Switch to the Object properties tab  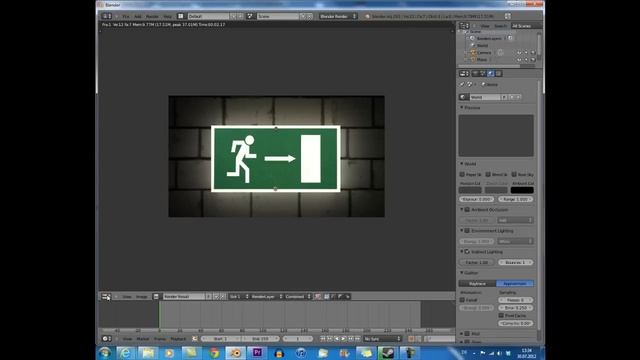[498, 73]
